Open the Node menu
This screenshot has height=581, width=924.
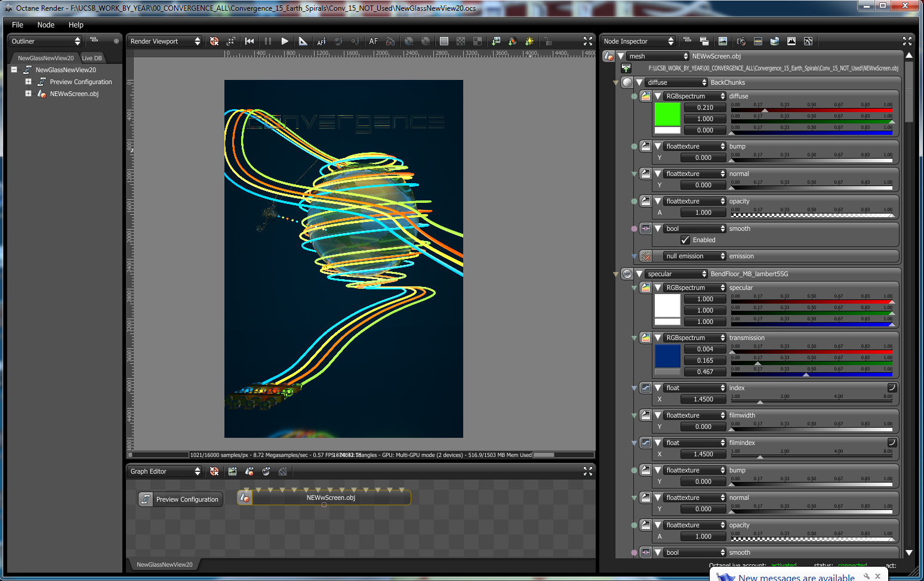pyautogui.click(x=46, y=24)
